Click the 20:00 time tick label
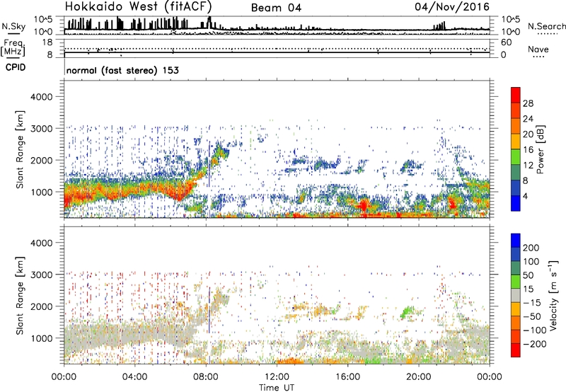This screenshot has width=566, height=392. click(419, 377)
